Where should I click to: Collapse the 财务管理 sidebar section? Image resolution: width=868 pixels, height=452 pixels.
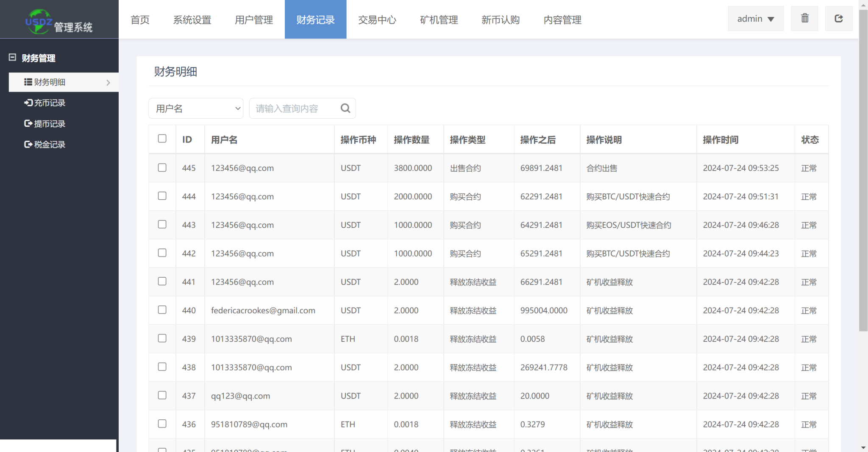pyautogui.click(x=13, y=58)
